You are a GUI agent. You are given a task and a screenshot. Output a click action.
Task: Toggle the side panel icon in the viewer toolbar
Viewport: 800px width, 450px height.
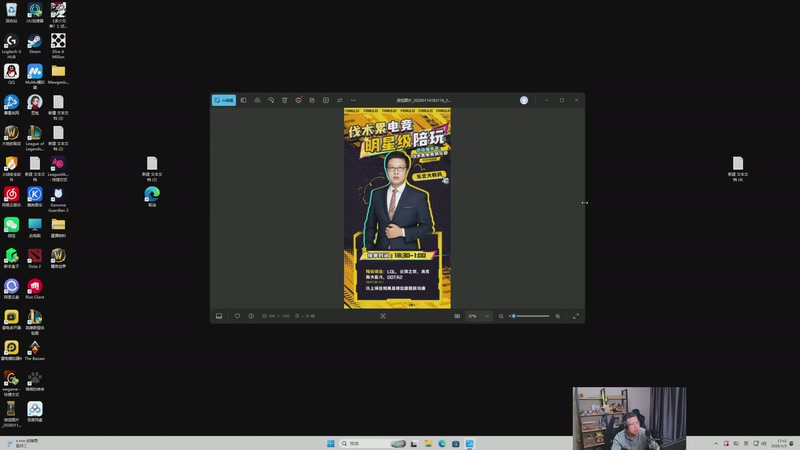click(x=243, y=100)
